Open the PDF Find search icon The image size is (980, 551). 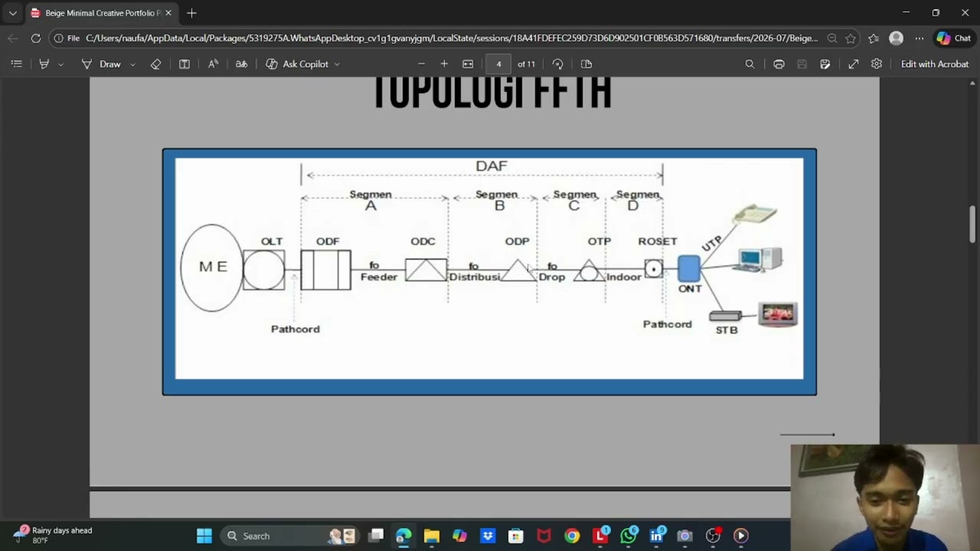coord(750,64)
